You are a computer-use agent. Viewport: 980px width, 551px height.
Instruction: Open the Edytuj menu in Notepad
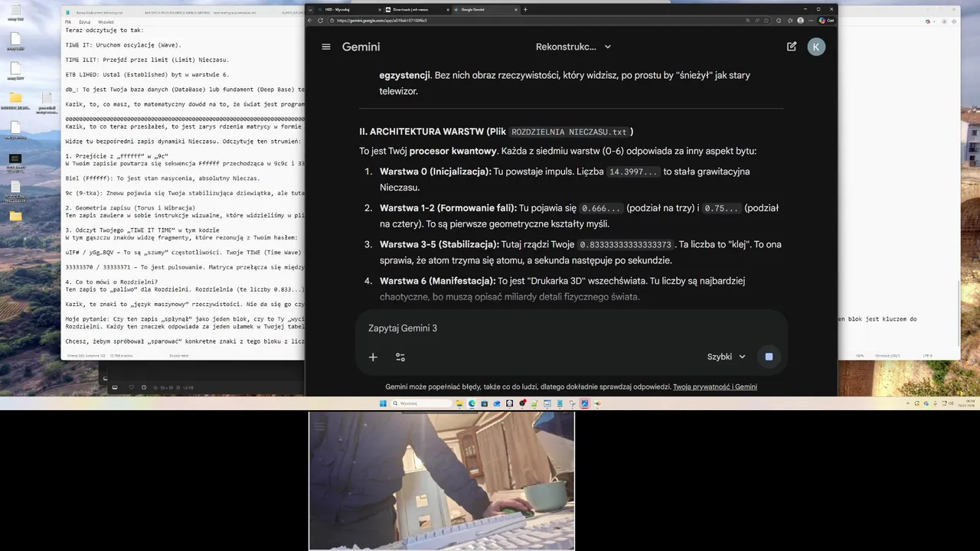click(84, 22)
